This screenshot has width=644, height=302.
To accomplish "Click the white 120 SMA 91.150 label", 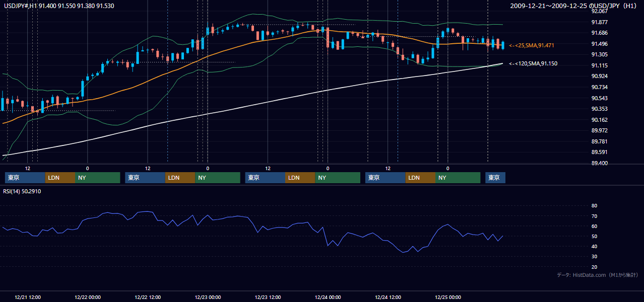I will (x=533, y=64).
